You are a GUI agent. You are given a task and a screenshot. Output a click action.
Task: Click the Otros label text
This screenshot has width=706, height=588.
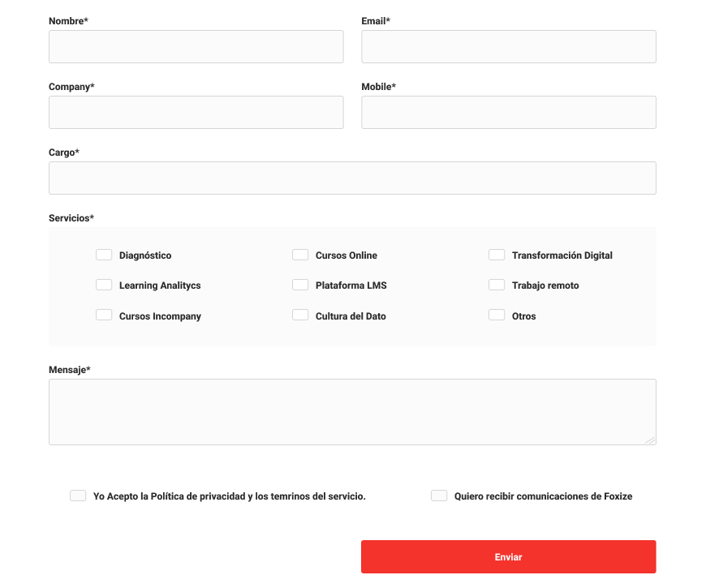coord(523,316)
